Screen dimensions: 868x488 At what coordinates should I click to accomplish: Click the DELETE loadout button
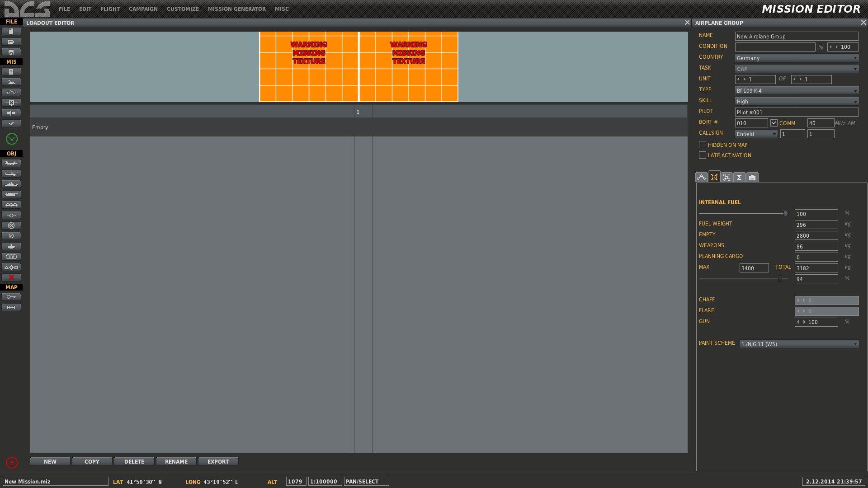(x=134, y=461)
